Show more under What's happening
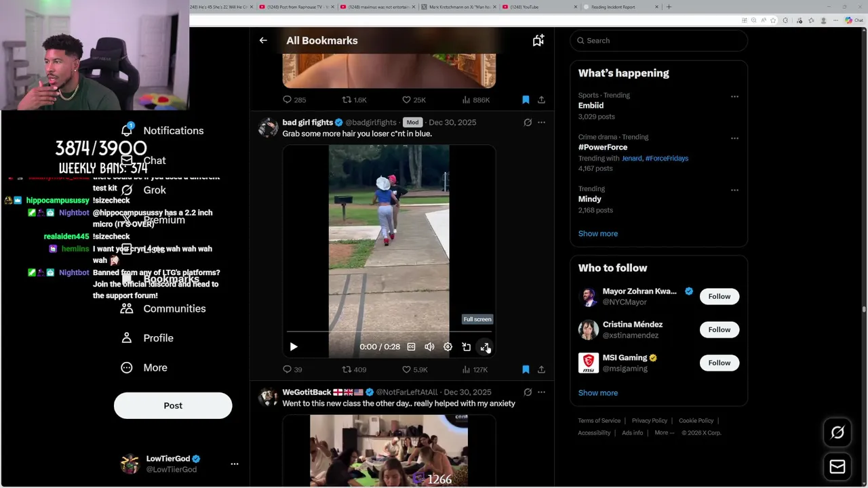The width and height of the screenshot is (868, 488). 598,234
